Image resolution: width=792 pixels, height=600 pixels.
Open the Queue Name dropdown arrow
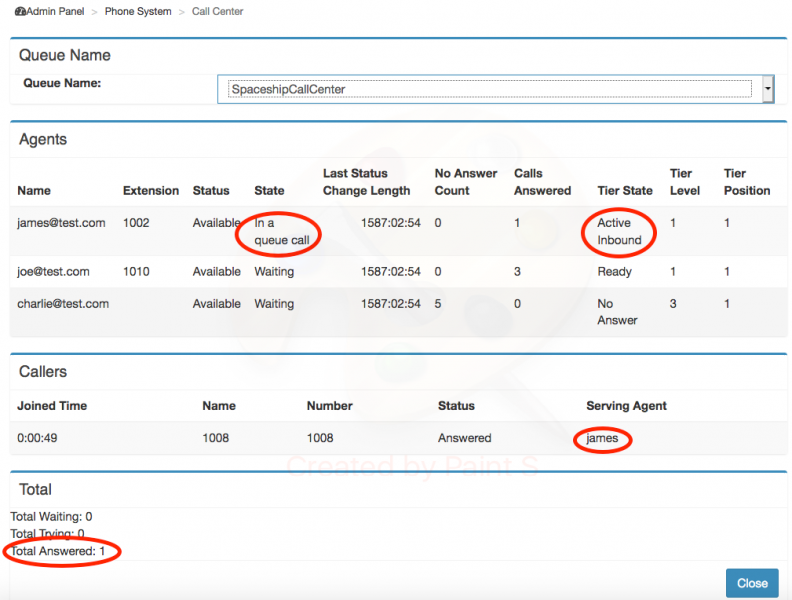(x=767, y=89)
